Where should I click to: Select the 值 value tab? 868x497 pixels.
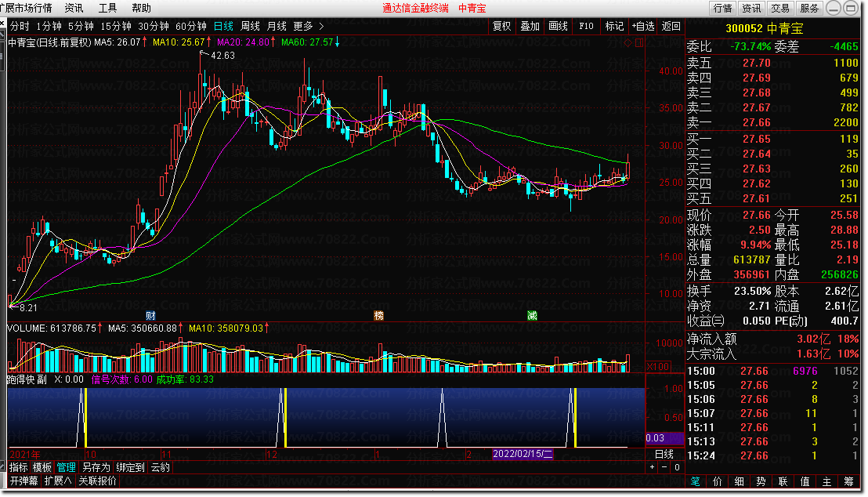pos(805,481)
